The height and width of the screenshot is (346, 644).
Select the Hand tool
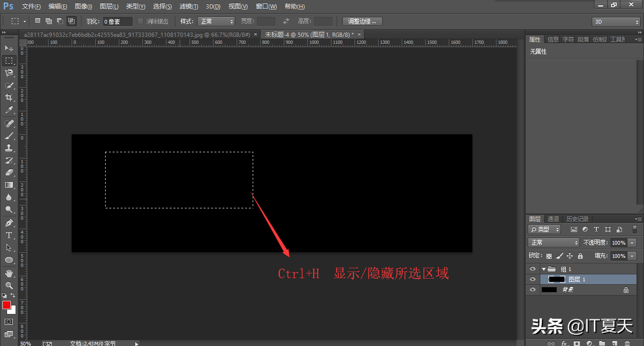pos(9,273)
